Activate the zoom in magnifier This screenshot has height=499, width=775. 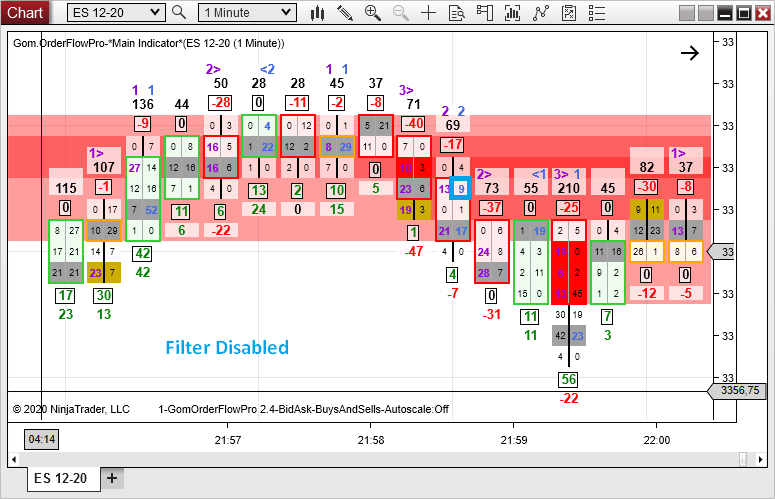click(373, 13)
